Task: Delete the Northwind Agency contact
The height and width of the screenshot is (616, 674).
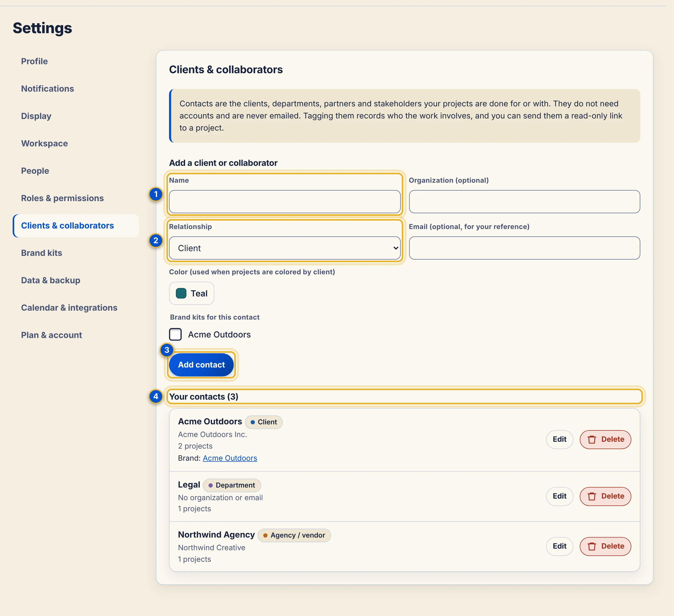Action: click(x=605, y=547)
